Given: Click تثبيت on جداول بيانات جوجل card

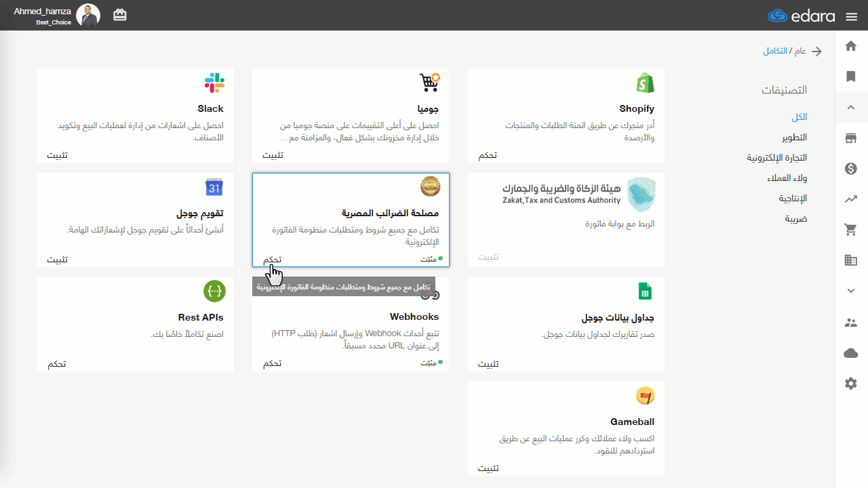Looking at the screenshot, I should [488, 364].
